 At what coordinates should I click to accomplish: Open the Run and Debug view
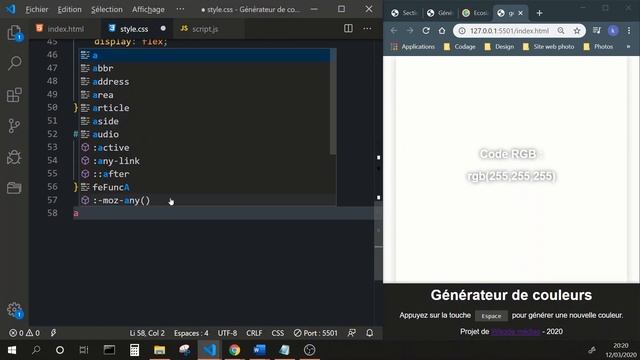14,157
